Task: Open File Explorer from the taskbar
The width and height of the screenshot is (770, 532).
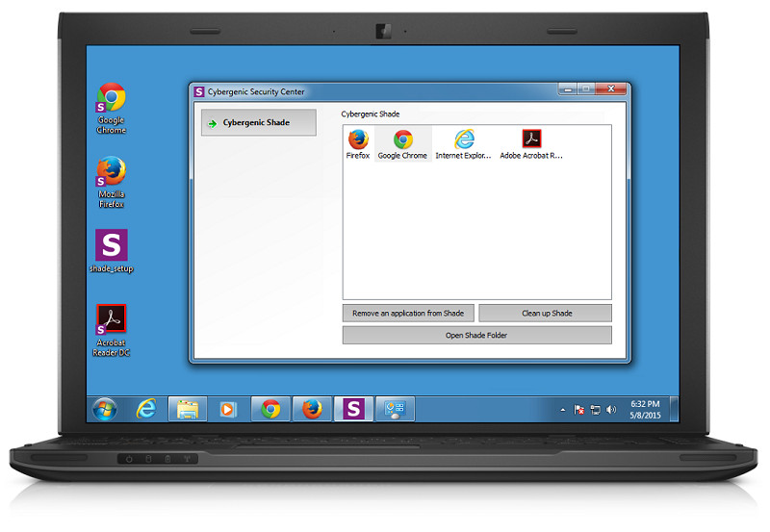Action: point(187,409)
